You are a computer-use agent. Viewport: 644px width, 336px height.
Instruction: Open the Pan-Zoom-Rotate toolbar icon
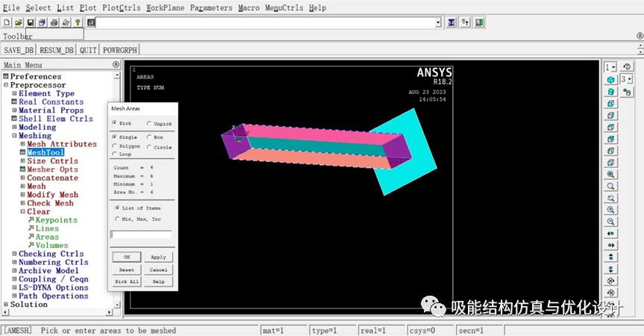(x=43, y=22)
